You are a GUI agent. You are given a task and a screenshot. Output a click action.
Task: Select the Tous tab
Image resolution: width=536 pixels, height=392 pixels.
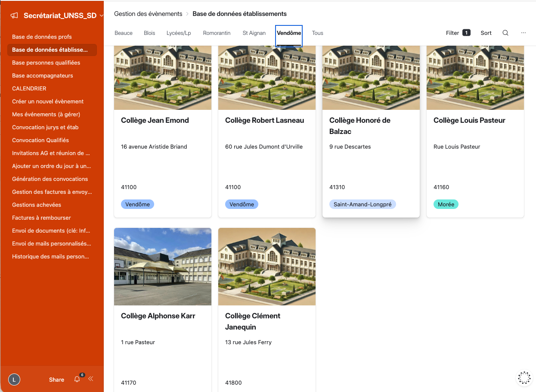pyautogui.click(x=317, y=33)
